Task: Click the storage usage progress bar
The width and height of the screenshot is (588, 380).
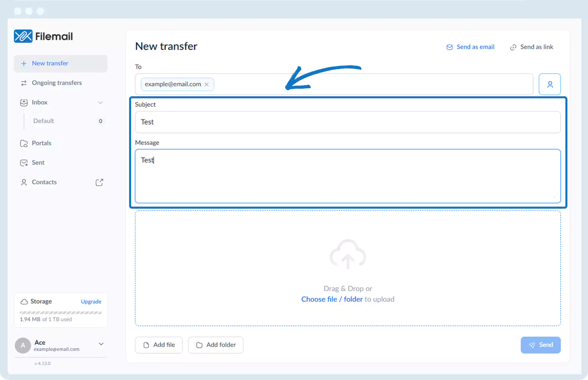Action: coord(61,313)
